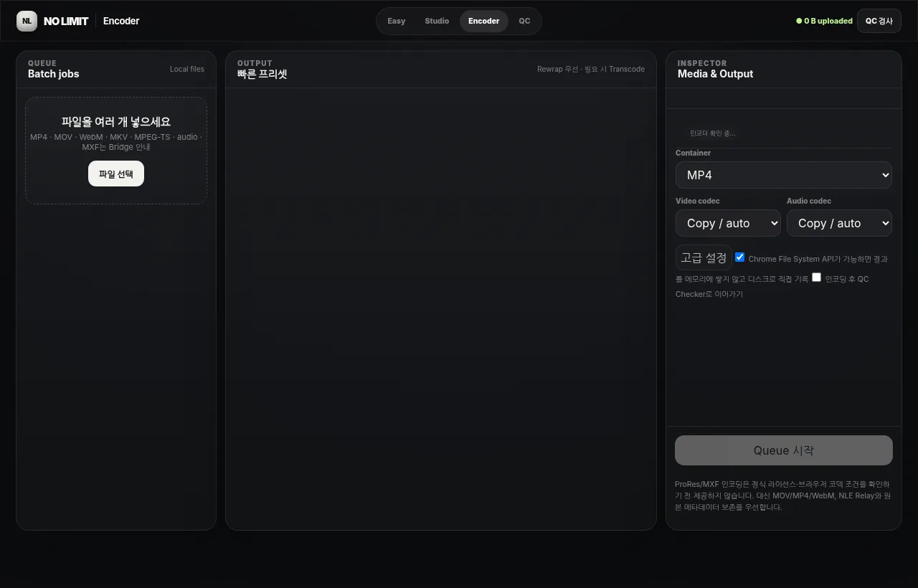
Task: Click the 인코더 확인 중 status text
Action: [x=712, y=133]
